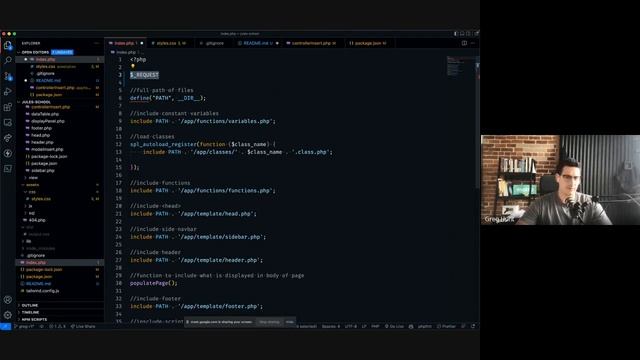Expand the Timeline section
This screenshot has width=640, height=360.
coord(30,312)
